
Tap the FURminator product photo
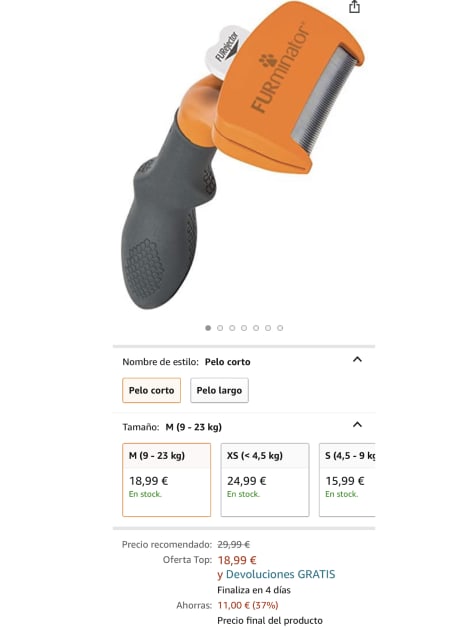(243, 156)
